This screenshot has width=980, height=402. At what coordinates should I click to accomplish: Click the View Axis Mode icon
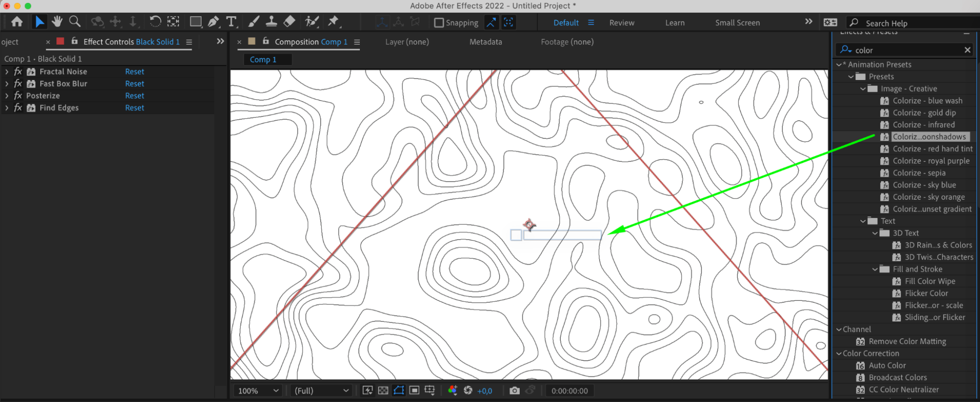pos(415,22)
